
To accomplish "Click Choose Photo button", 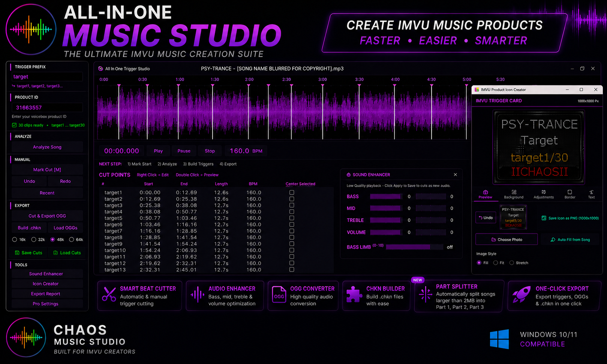I will pos(507,239).
